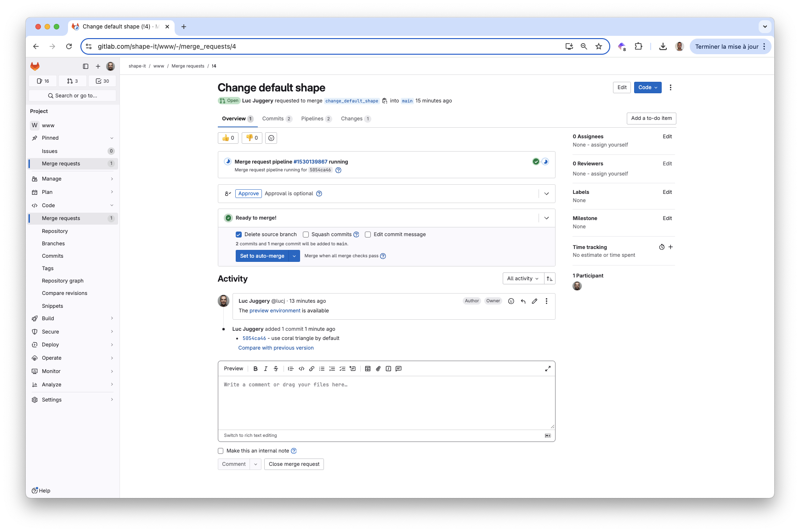This screenshot has width=800, height=532.
Task: Insert link in comment editor
Action: [312, 368]
